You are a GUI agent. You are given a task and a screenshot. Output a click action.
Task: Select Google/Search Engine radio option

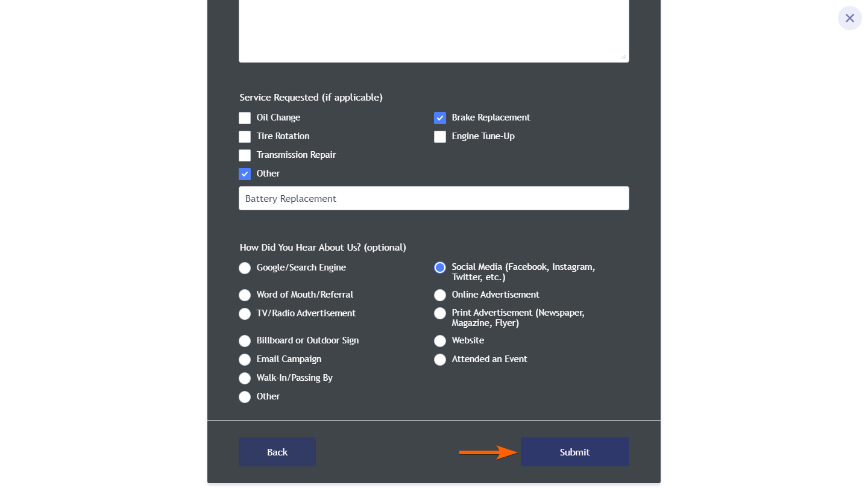coord(245,268)
